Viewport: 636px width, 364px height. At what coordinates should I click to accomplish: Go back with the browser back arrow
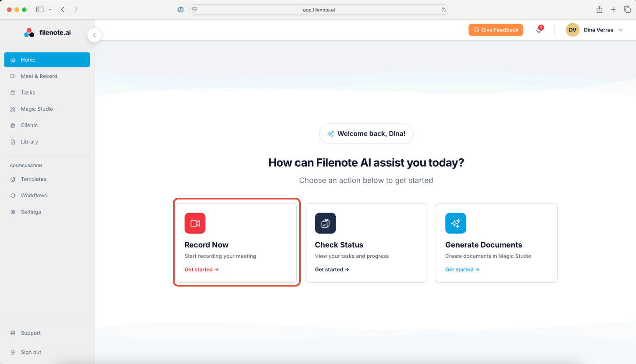63,10
